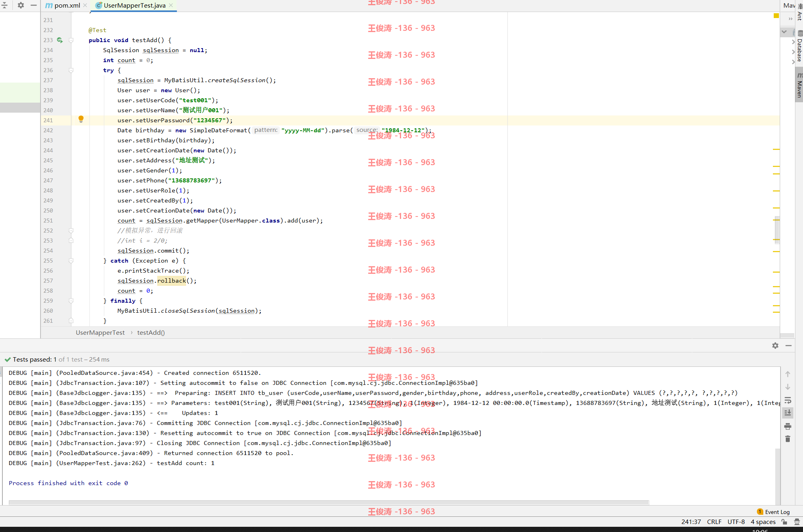Screen dimensions: 803x532
Task: Click the UserMapperTest breadcrumb
Action: (100, 332)
